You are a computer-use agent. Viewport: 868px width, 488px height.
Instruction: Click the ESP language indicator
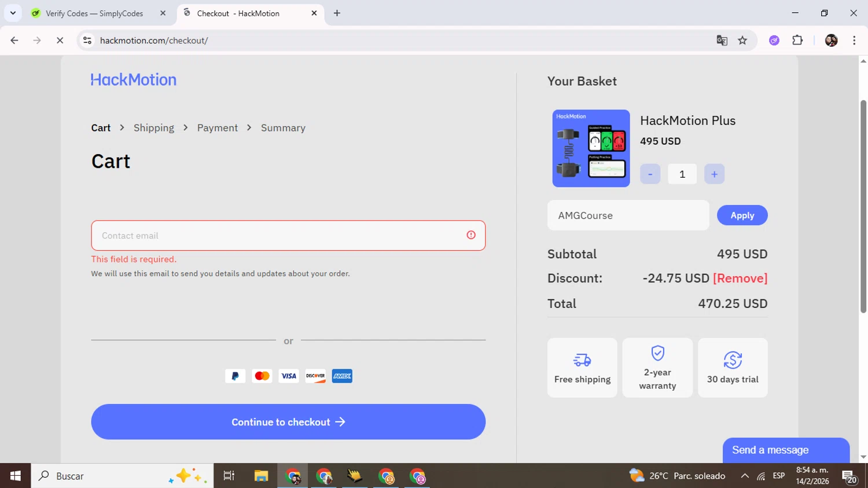[x=779, y=476]
